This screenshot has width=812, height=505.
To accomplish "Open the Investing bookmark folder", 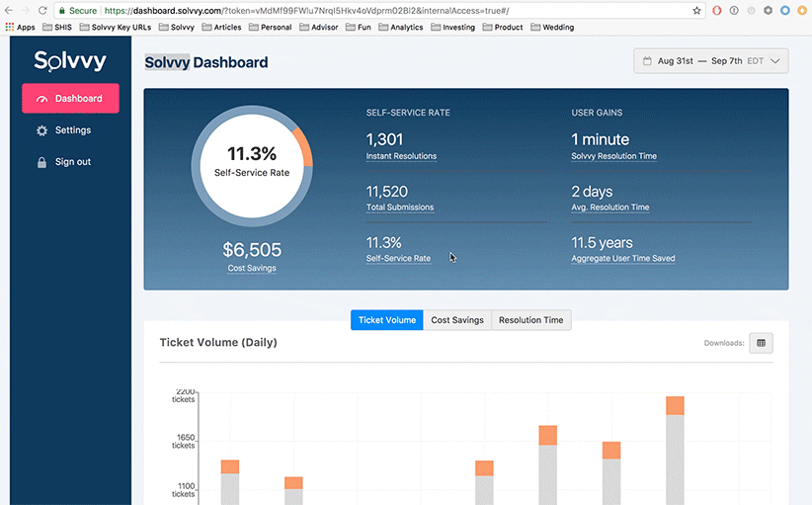I will point(452,27).
